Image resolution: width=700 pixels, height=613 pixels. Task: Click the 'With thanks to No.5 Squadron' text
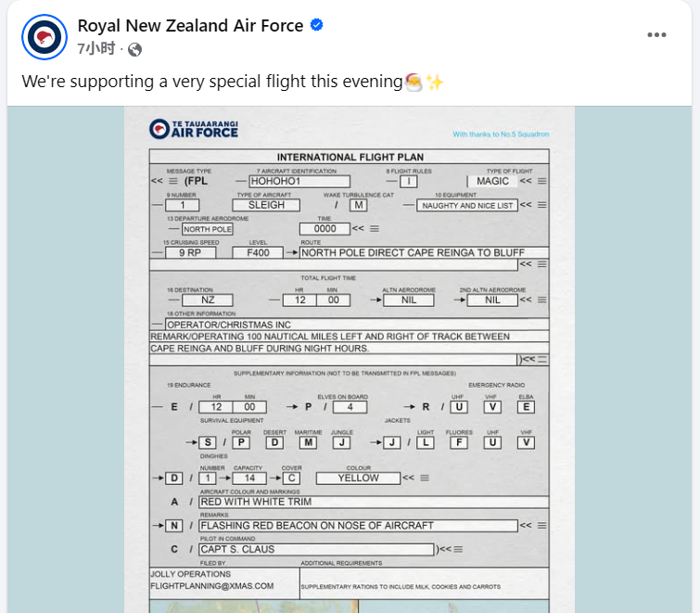click(501, 134)
